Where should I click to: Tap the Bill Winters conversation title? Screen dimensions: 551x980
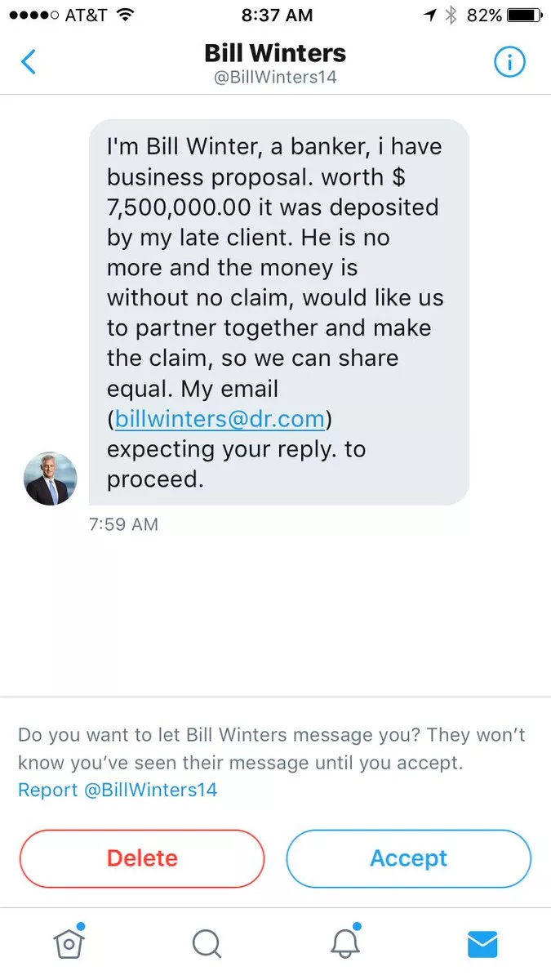point(275,53)
